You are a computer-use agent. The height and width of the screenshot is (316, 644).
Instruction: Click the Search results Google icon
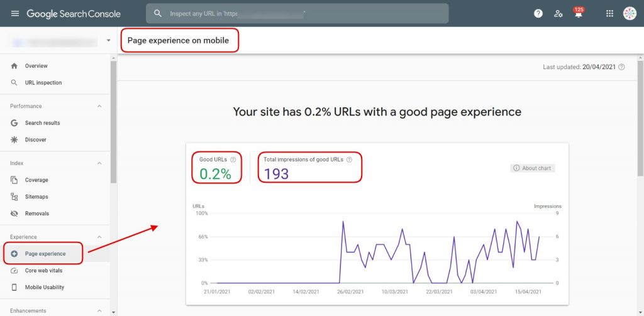14,123
